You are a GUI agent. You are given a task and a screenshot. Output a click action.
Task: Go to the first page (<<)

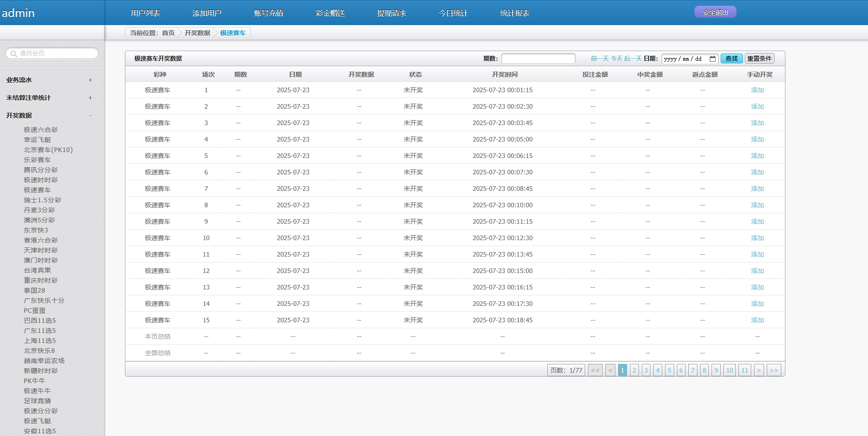pos(595,370)
